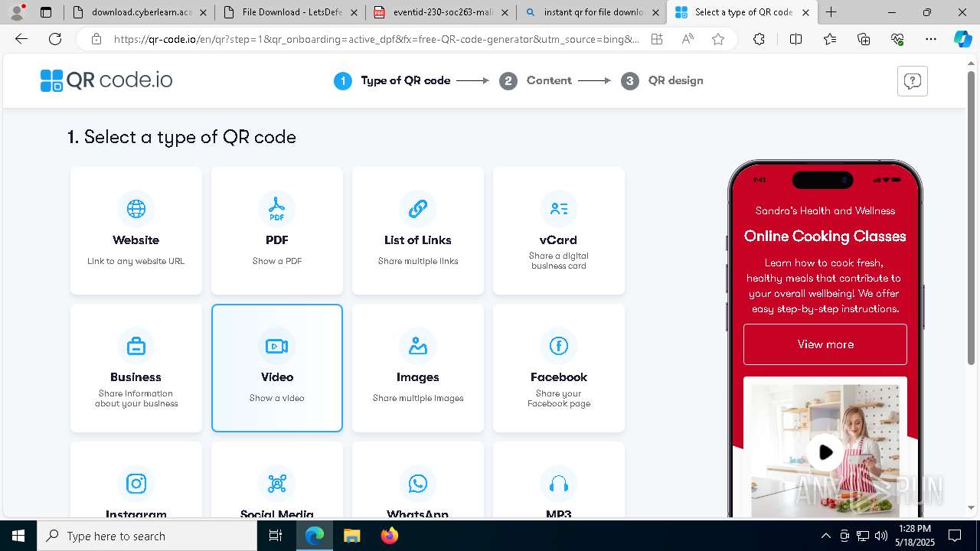Go to step 1 Type of QR code

pos(392,80)
